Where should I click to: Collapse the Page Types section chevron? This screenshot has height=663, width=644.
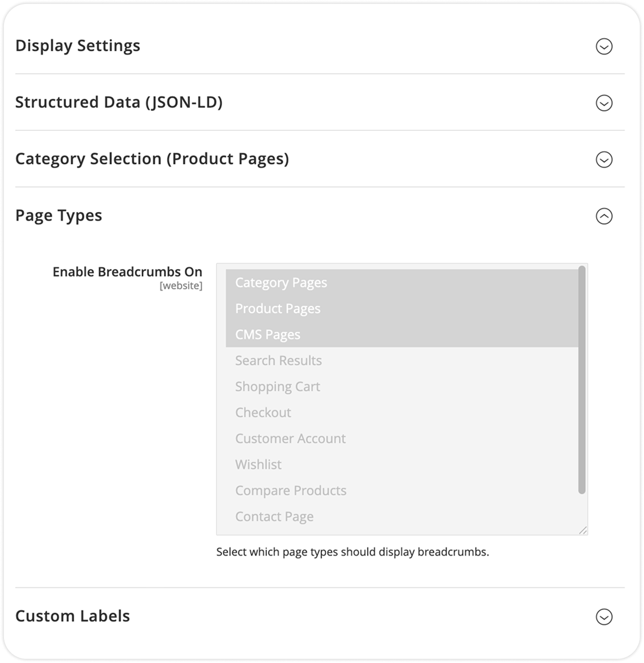click(604, 216)
